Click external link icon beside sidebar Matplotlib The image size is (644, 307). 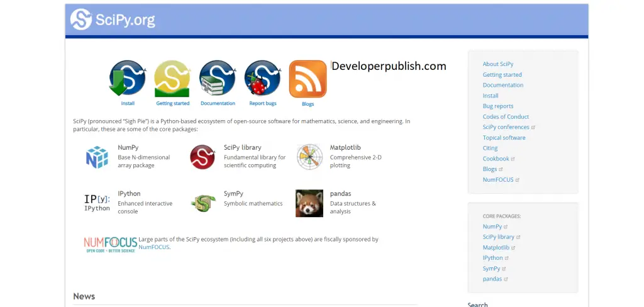(513, 248)
